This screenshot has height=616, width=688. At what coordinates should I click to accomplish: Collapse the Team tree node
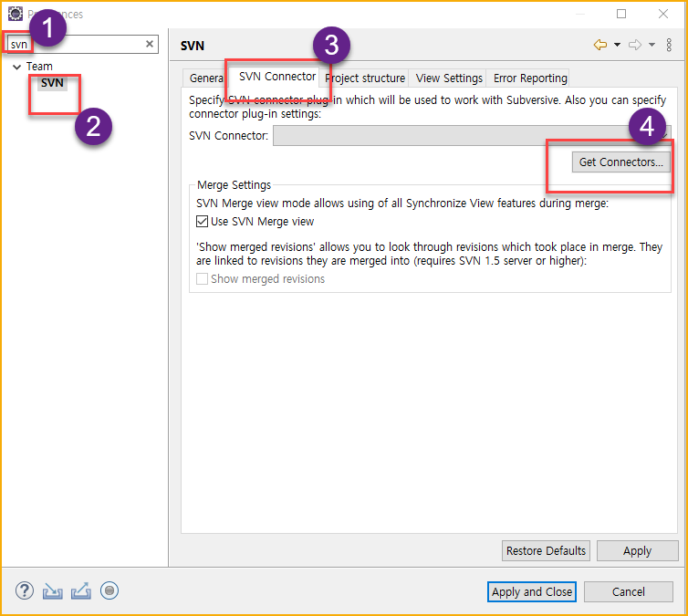click(x=16, y=67)
